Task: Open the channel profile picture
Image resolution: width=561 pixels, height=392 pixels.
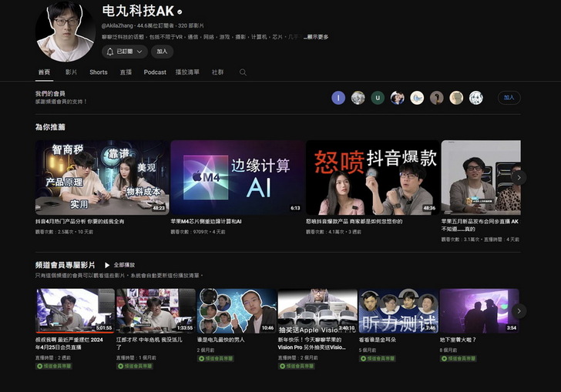Action: click(66, 32)
